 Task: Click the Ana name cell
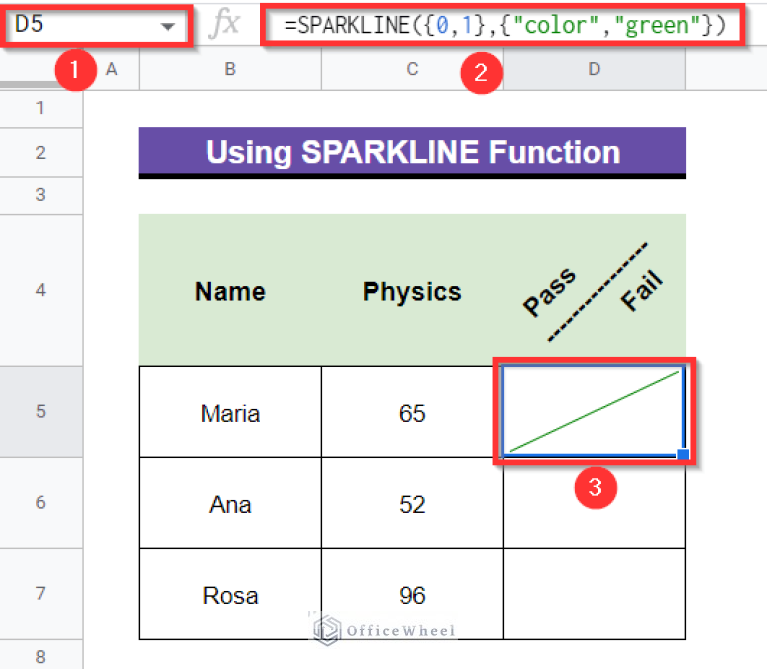tap(230, 503)
